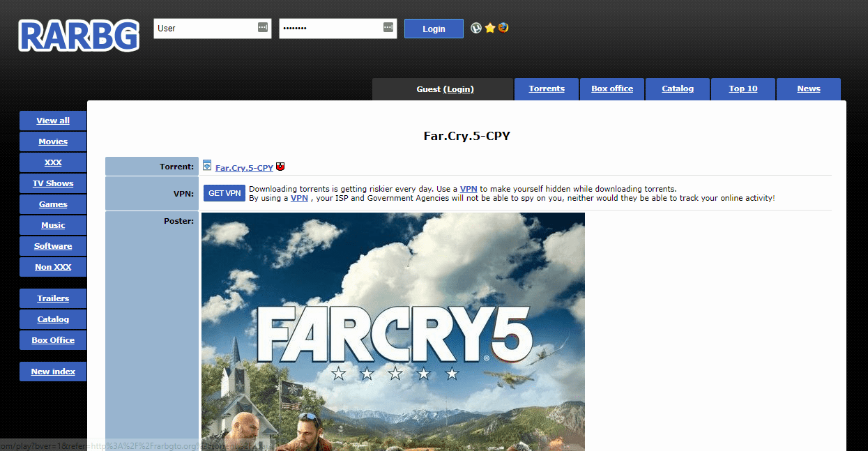The height and width of the screenshot is (451, 868).
Task: Click the Guest Login link
Action: tap(458, 89)
